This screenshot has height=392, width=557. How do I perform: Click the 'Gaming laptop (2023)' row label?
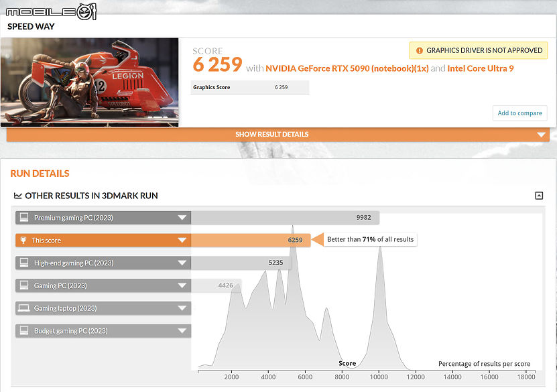66,308
